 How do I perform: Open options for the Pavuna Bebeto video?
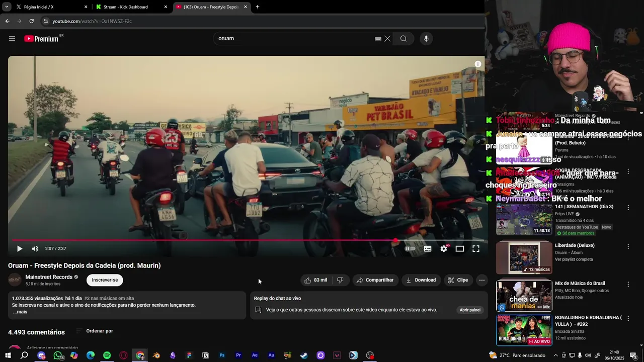coord(628,137)
